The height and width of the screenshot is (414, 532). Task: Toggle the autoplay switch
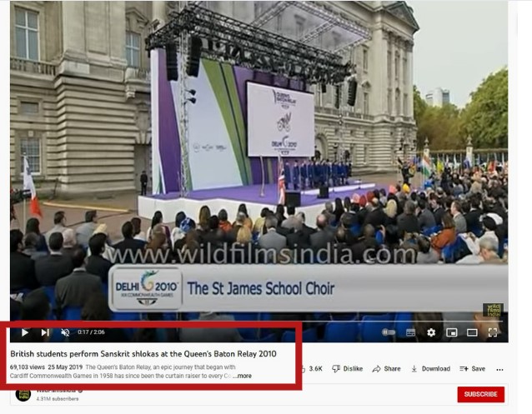click(x=389, y=332)
